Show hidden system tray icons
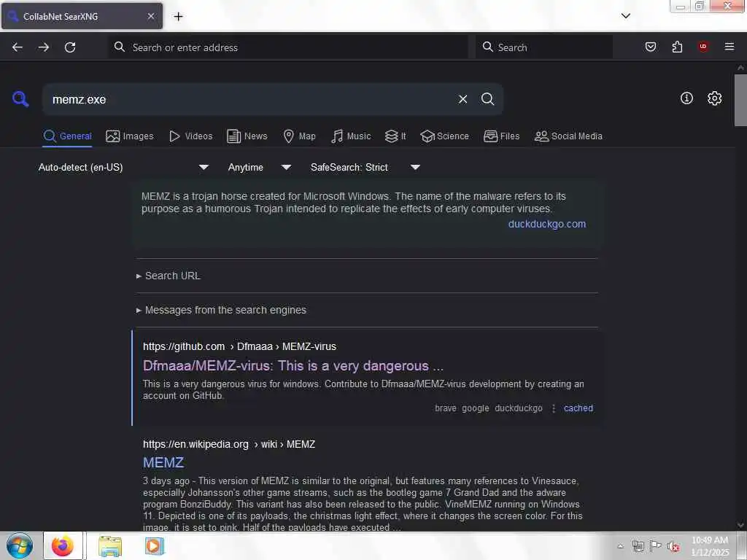The height and width of the screenshot is (560, 747). [620, 546]
